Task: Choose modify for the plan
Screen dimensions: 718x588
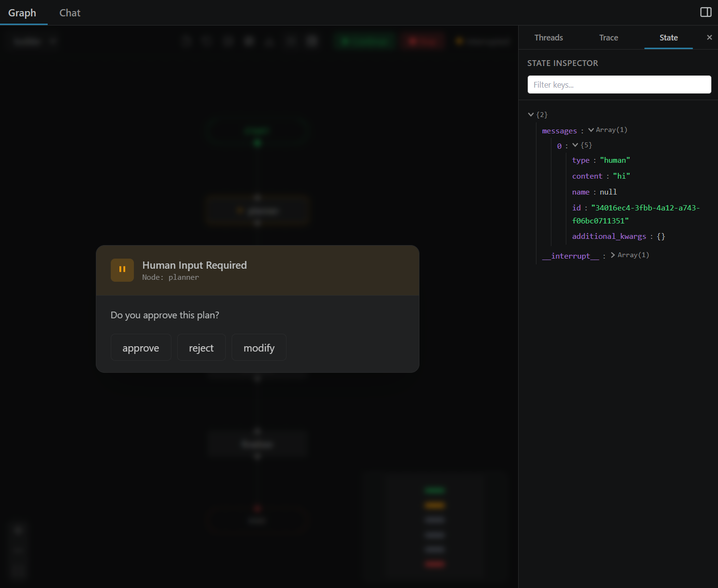Action: [x=259, y=348]
